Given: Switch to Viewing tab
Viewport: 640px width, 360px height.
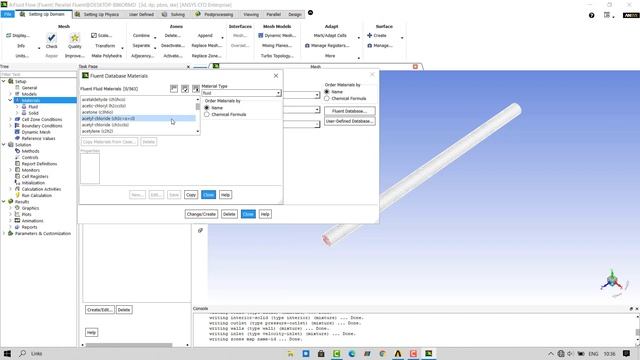Looking at the screenshot, I should (x=251, y=14).
